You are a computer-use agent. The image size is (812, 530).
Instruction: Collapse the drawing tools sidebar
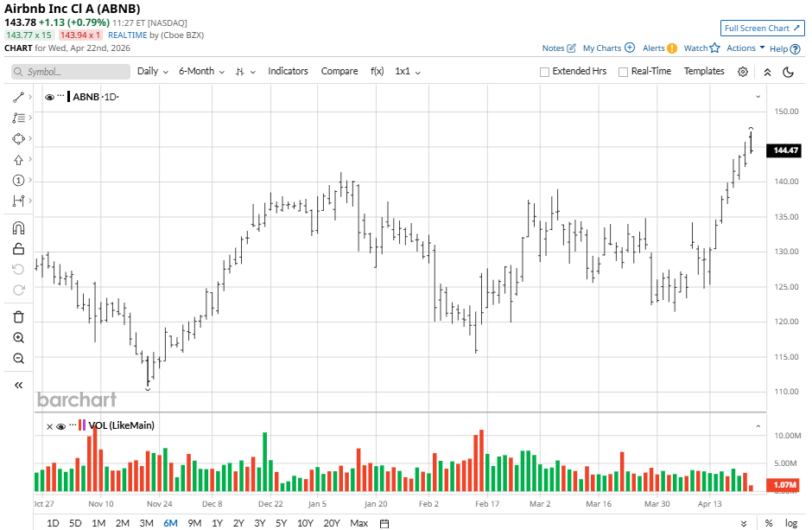pos(18,385)
